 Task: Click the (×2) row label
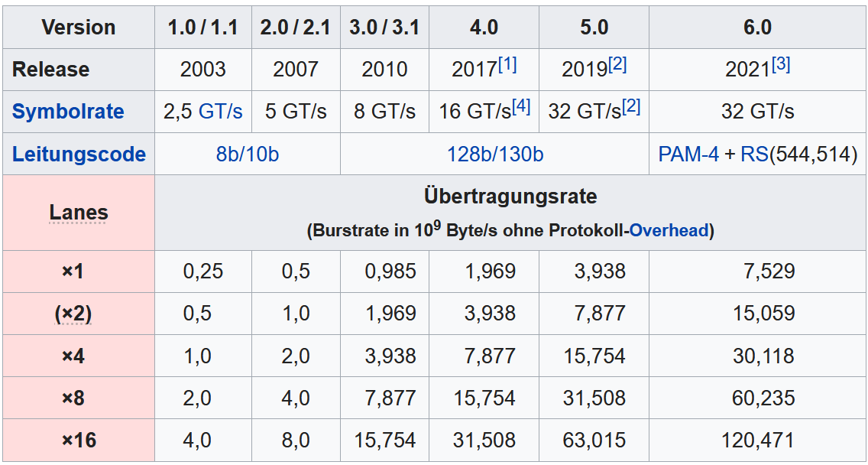(x=73, y=314)
